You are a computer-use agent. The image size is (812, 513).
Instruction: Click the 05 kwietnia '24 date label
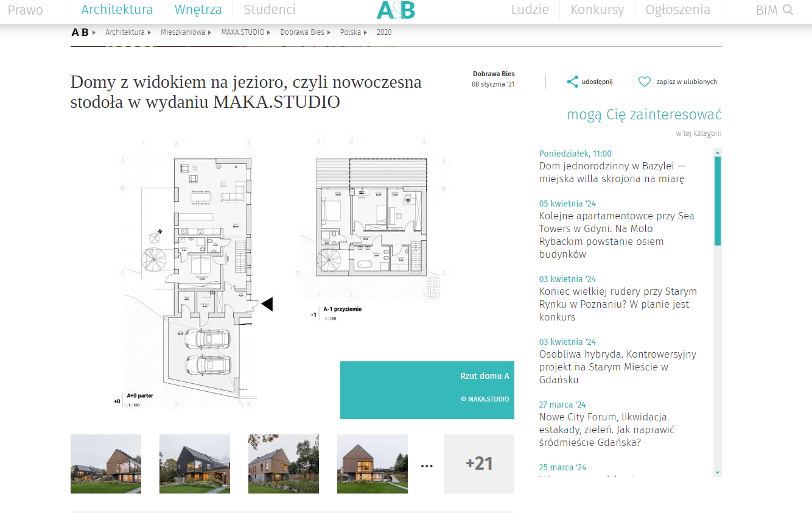[567, 203]
